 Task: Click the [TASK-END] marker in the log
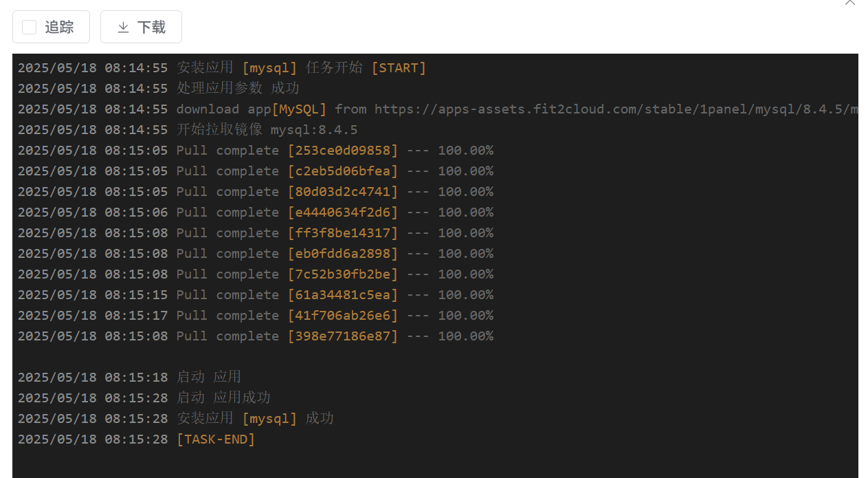pyautogui.click(x=216, y=439)
